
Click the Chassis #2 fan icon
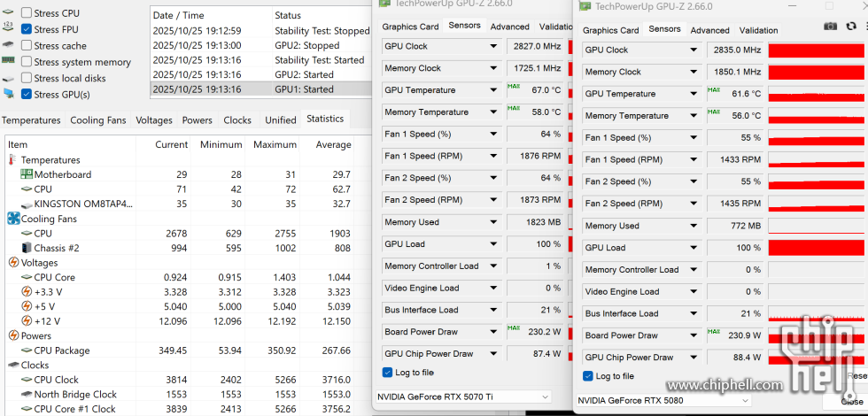(x=27, y=248)
